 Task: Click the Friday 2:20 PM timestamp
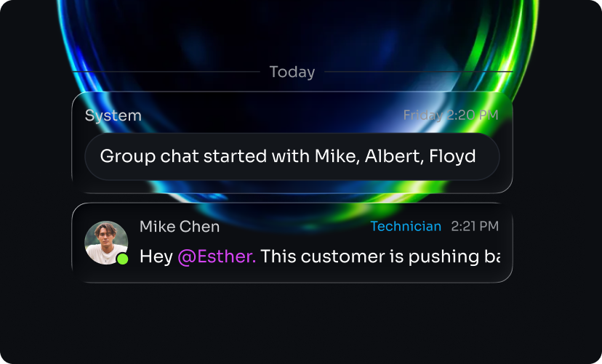click(x=451, y=115)
